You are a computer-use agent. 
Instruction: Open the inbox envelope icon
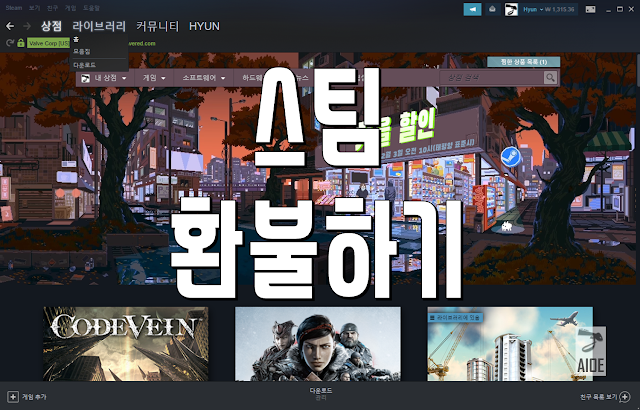pos(493,9)
